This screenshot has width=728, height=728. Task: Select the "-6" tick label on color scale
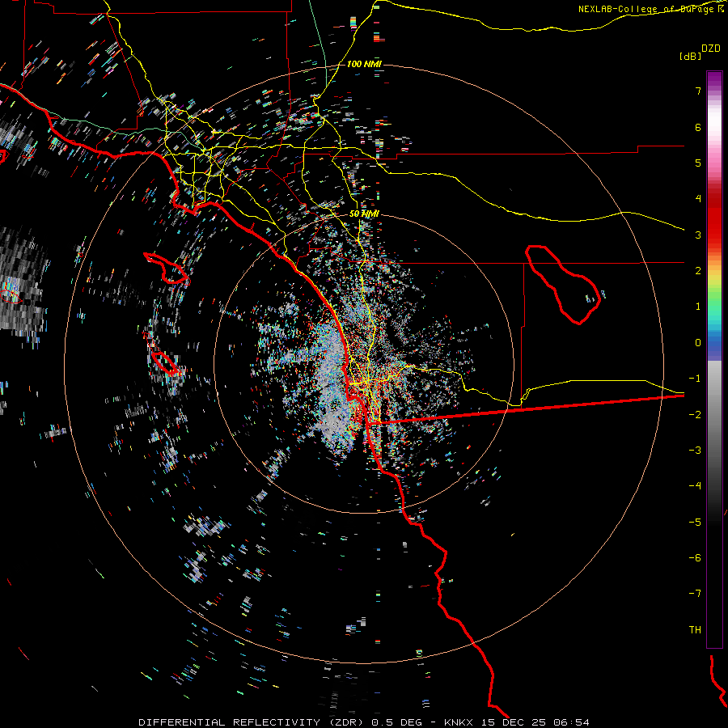(x=695, y=558)
